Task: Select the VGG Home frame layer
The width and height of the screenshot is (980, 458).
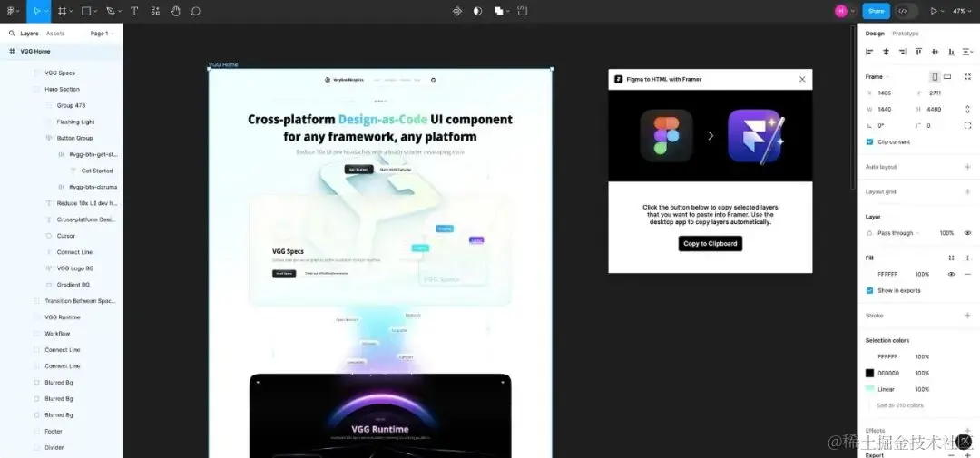Action: tap(62, 51)
